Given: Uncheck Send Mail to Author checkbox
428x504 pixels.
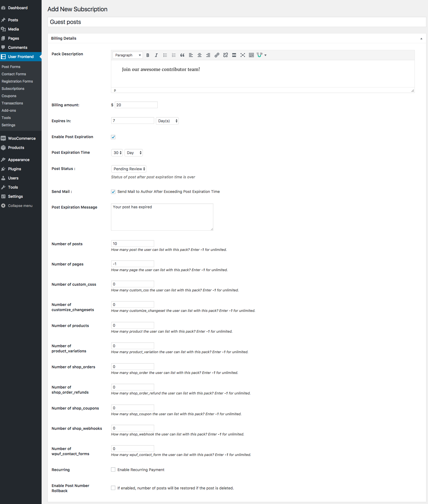Looking at the screenshot, I should pos(113,192).
